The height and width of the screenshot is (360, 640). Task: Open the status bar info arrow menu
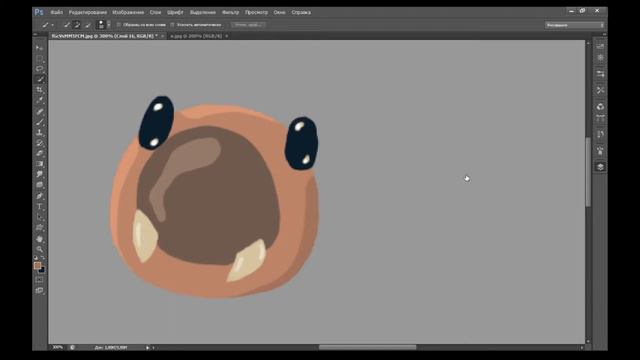coord(147,348)
